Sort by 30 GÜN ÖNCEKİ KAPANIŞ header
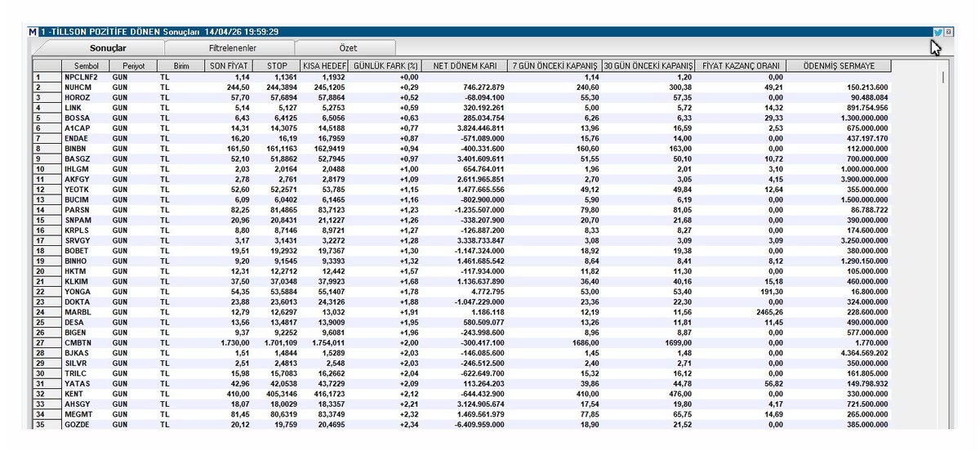The width and height of the screenshot is (980, 451). click(649, 65)
